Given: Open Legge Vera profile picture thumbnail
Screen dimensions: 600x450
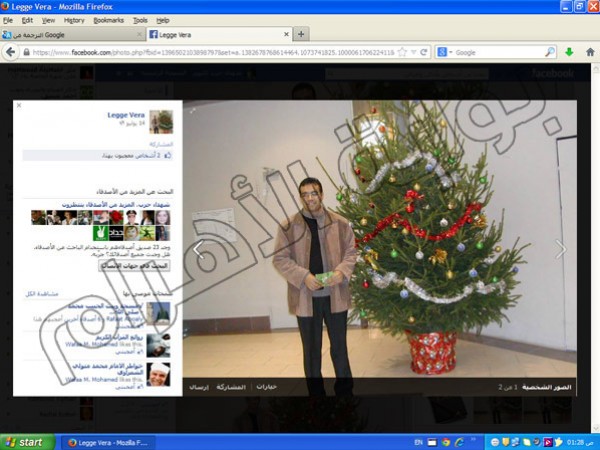Looking at the screenshot, I should tap(161, 121).
